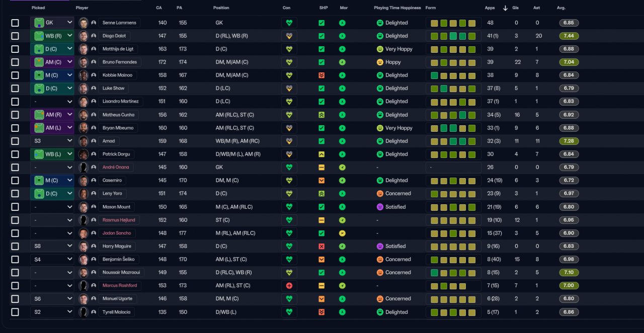Sort by the Playing Time Happiness header

[x=397, y=8]
